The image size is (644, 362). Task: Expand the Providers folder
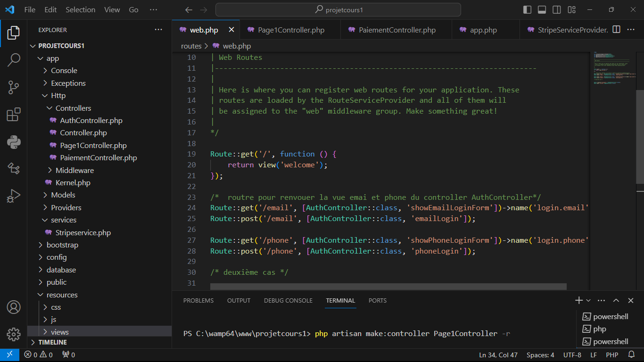(x=99, y=207)
